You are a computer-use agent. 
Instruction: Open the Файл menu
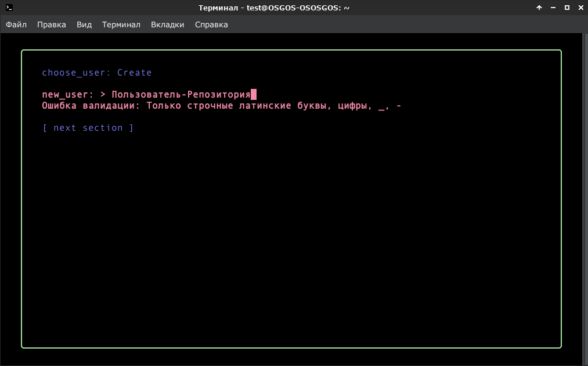click(x=16, y=24)
